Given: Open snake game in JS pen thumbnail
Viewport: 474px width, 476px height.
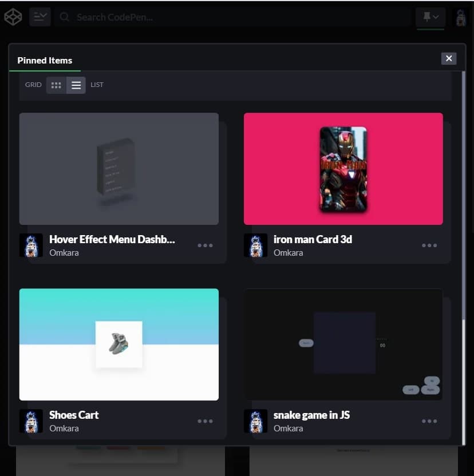Looking at the screenshot, I should (343, 344).
